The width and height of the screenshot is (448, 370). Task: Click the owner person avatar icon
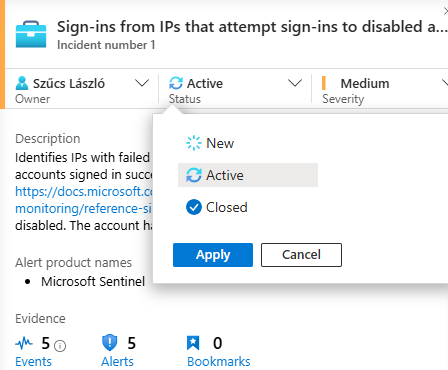click(x=22, y=83)
